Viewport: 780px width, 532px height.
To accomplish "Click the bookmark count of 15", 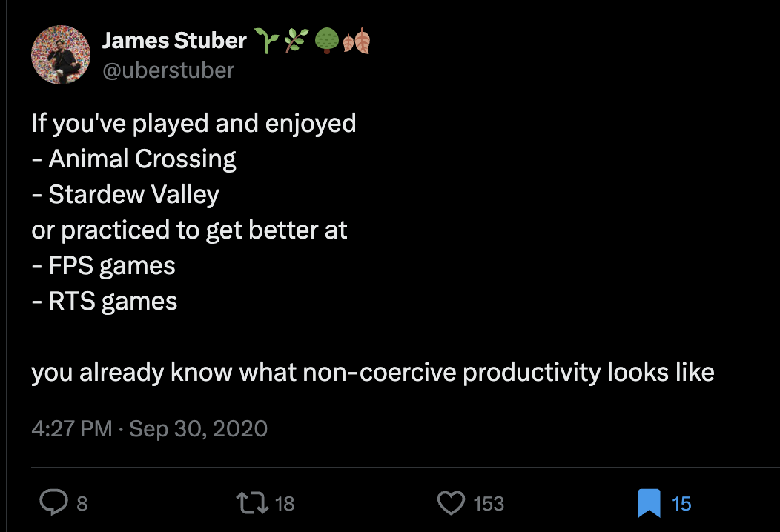I will click(681, 504).
